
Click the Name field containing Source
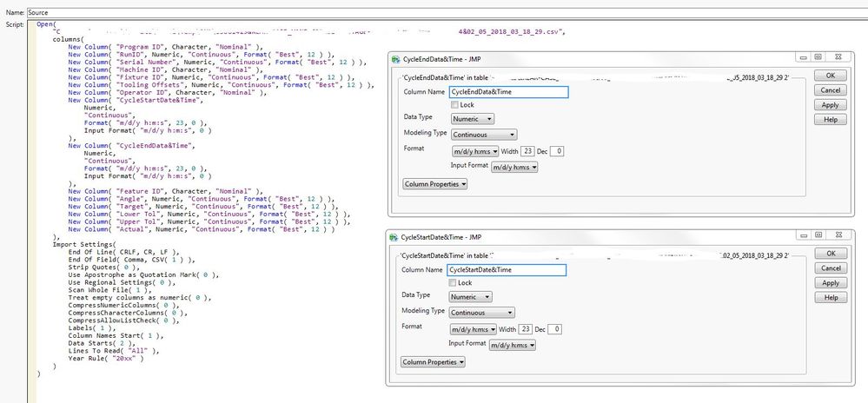[447, 12]
